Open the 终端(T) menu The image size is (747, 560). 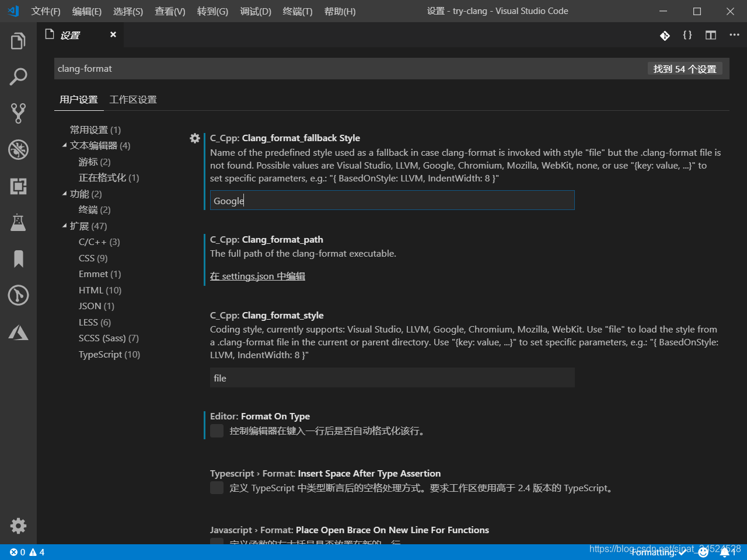pyautogui.click(x=298, y=11)
